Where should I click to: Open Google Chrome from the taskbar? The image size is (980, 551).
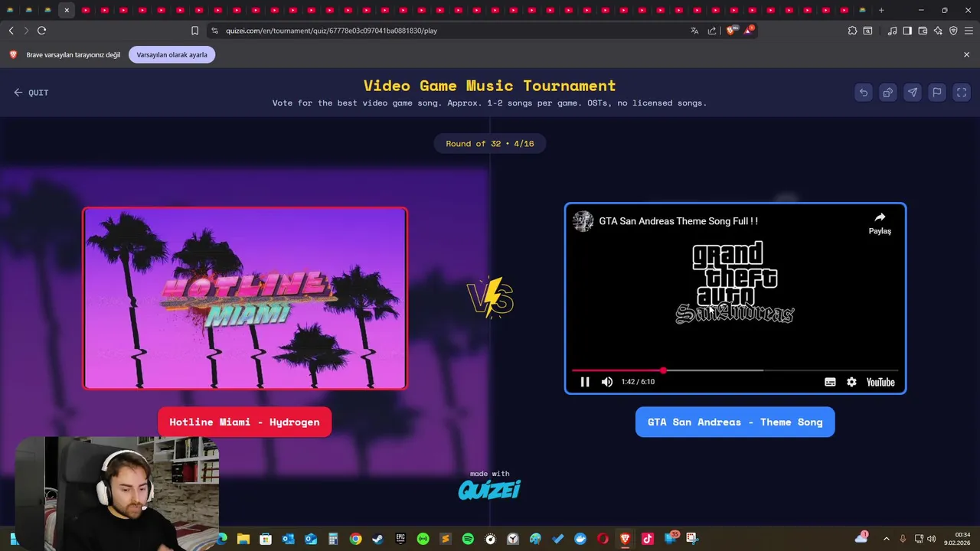pos(355,539)
